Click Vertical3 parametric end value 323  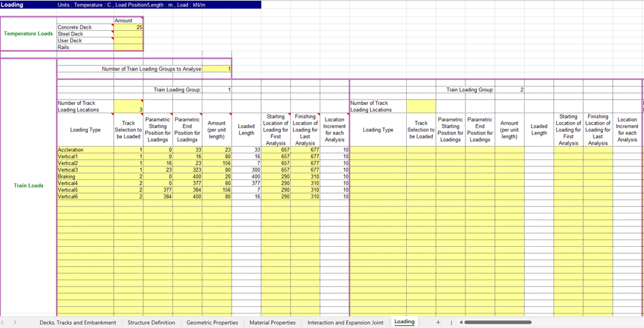pos(187,170)
